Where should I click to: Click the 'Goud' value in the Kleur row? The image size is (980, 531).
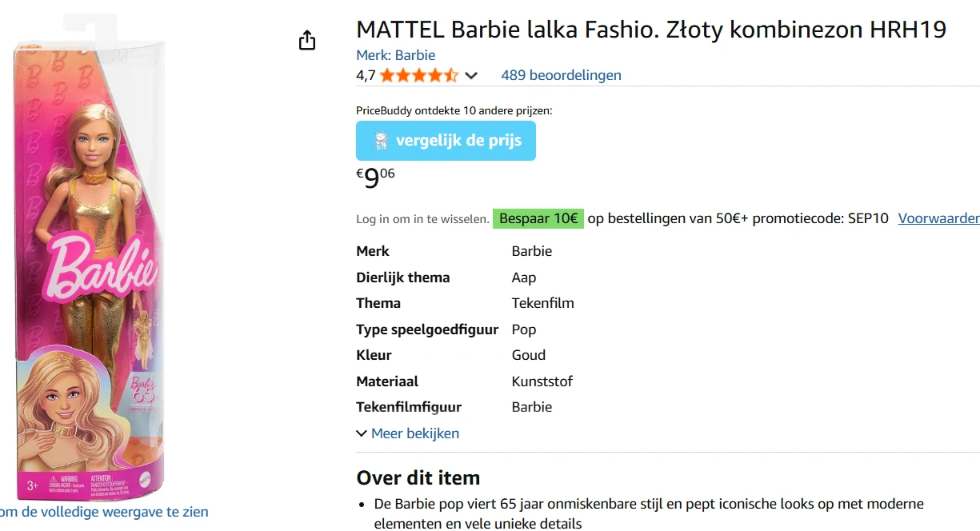pos(528,354)
